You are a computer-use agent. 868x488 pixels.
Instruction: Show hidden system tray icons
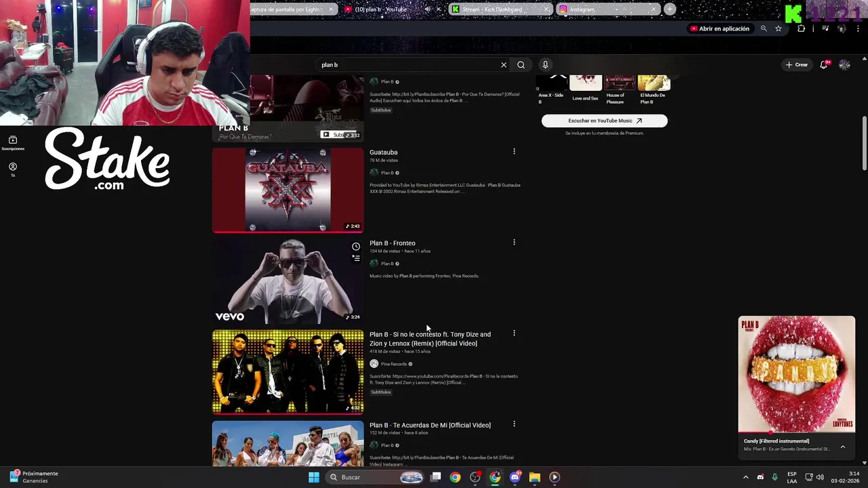(x=745, y=477)
